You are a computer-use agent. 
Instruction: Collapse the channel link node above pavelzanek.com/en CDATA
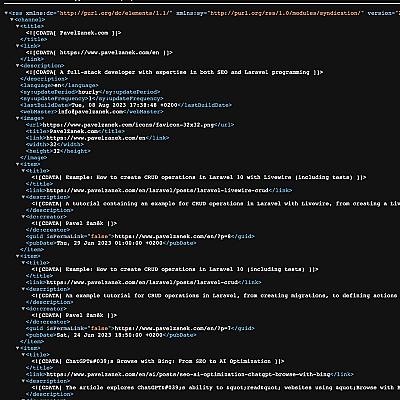tap(17, 46)
